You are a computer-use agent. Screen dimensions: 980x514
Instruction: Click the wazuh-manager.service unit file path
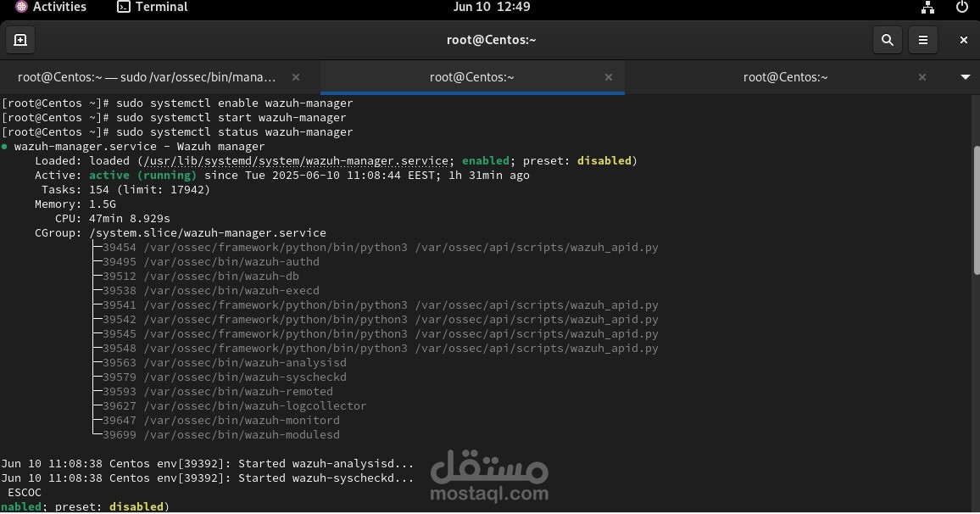(x=296, y=160)
